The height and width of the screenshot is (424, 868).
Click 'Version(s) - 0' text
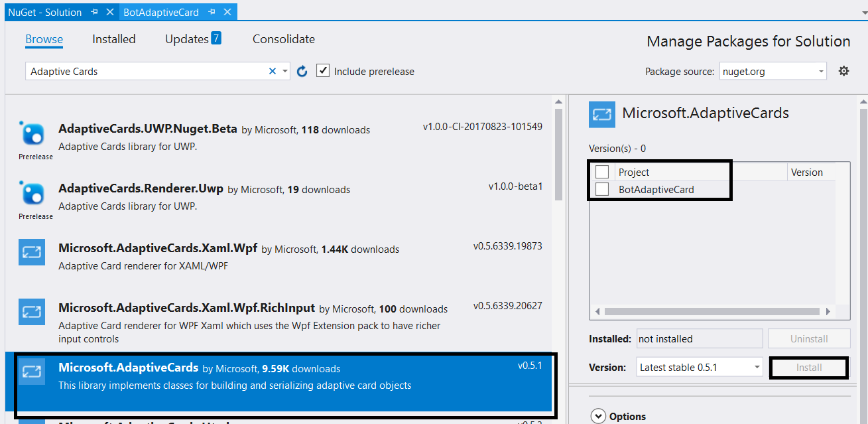(617, 149)
